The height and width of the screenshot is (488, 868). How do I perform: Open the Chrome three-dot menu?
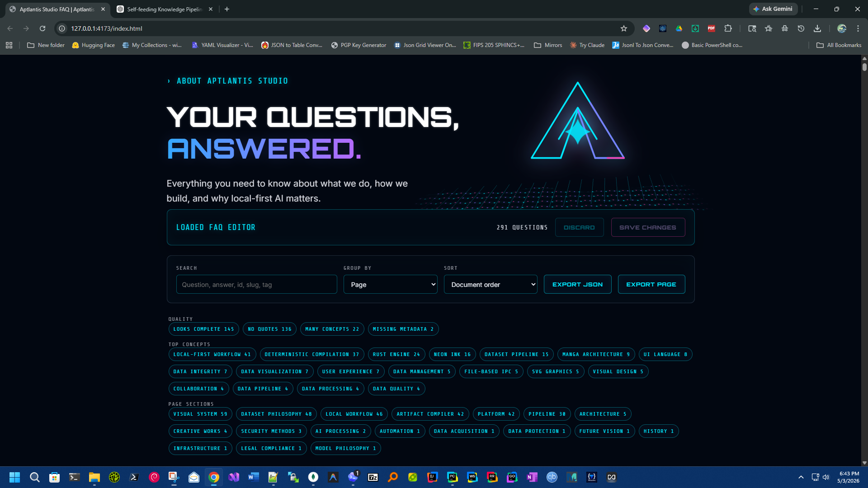click(x=858, y=28)
